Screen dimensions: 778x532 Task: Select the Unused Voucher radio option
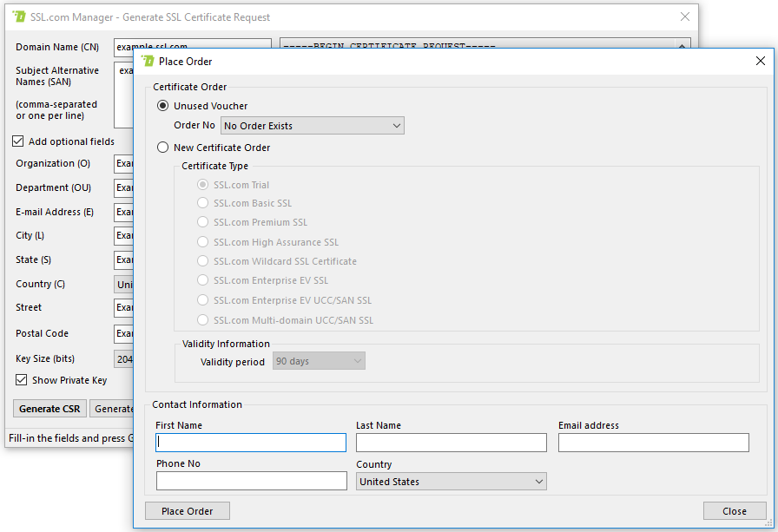click(x=162, y=106)
